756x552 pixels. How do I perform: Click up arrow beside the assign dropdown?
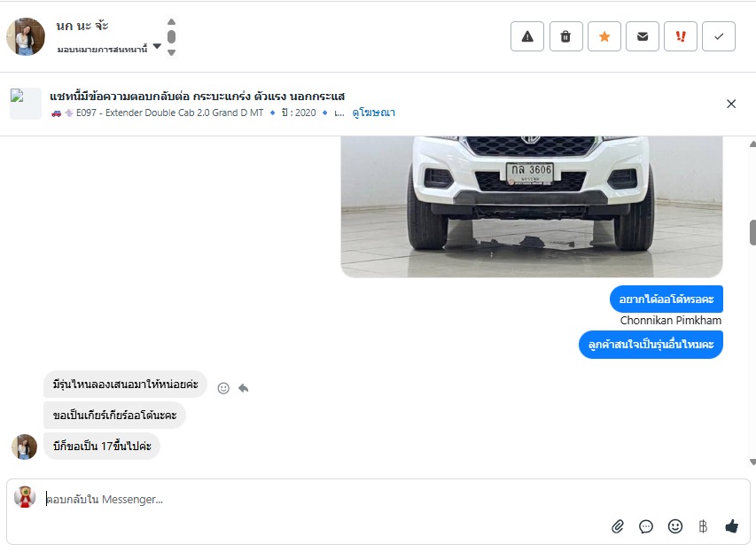pos(171,21)
